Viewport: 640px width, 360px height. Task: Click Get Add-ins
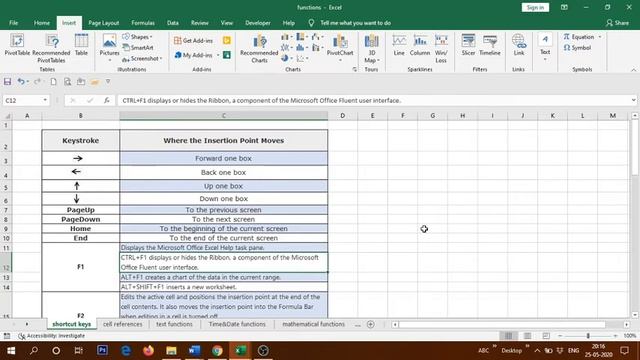point(193,40)
